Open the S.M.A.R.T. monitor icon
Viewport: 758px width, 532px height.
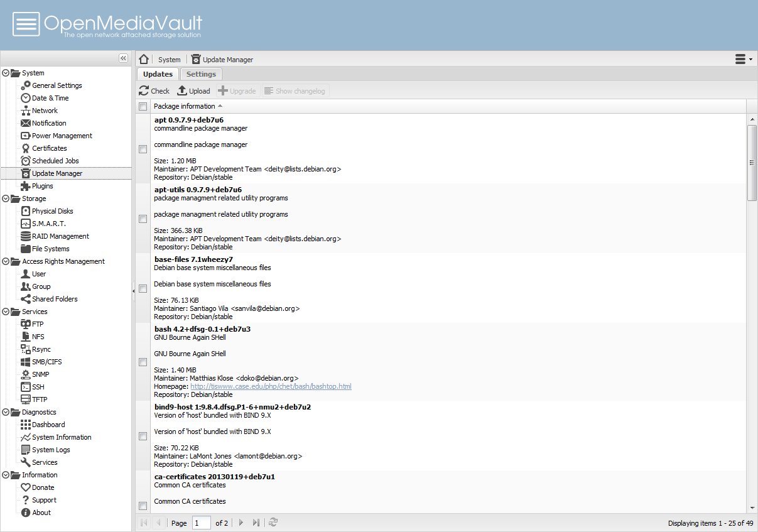26,224
